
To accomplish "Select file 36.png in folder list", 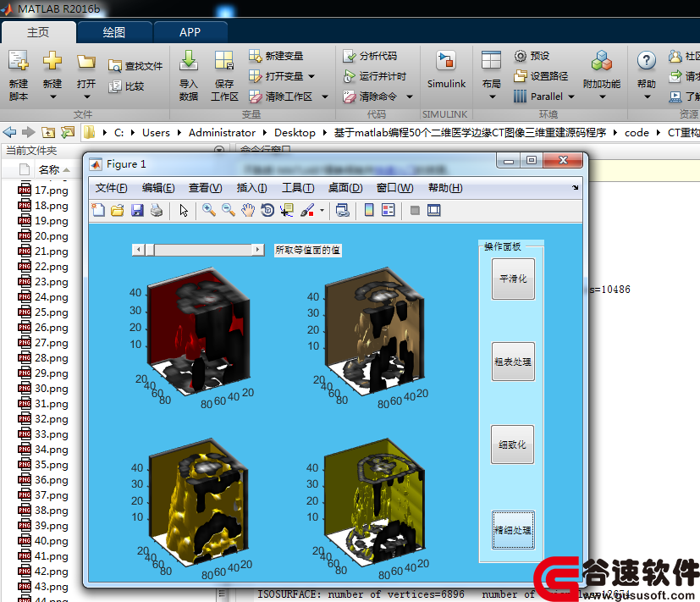I will [43, 480].
